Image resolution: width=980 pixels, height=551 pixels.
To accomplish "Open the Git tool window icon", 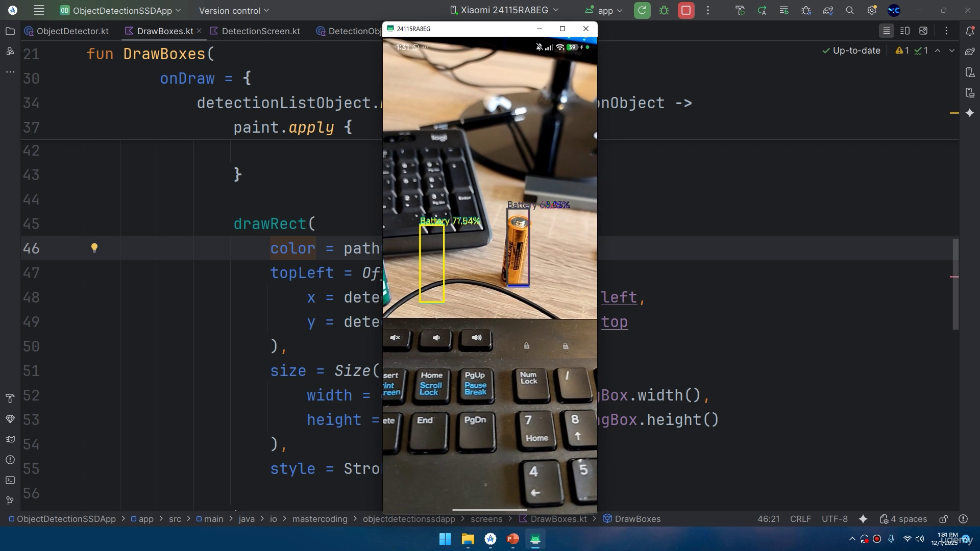I will [x=10, y=500].
